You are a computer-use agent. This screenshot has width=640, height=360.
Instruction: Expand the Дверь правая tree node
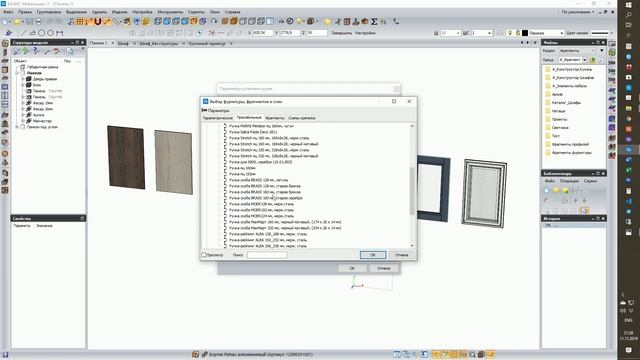[23, 79]
